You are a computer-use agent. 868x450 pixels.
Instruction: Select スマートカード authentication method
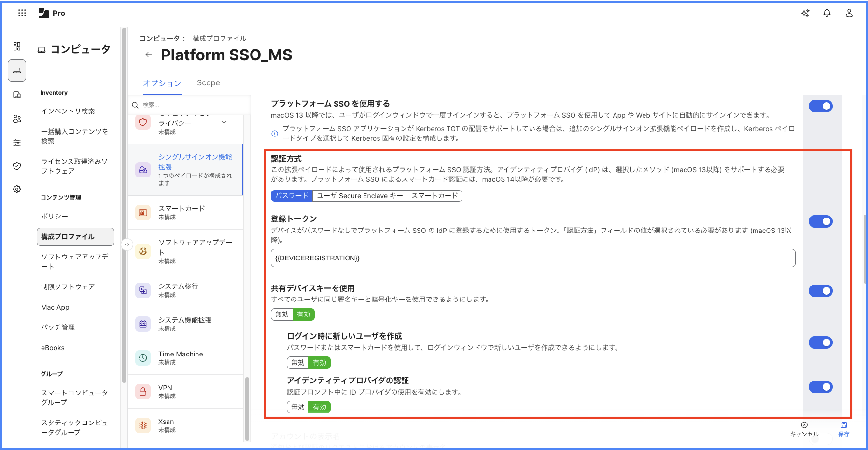pos(434,196)
